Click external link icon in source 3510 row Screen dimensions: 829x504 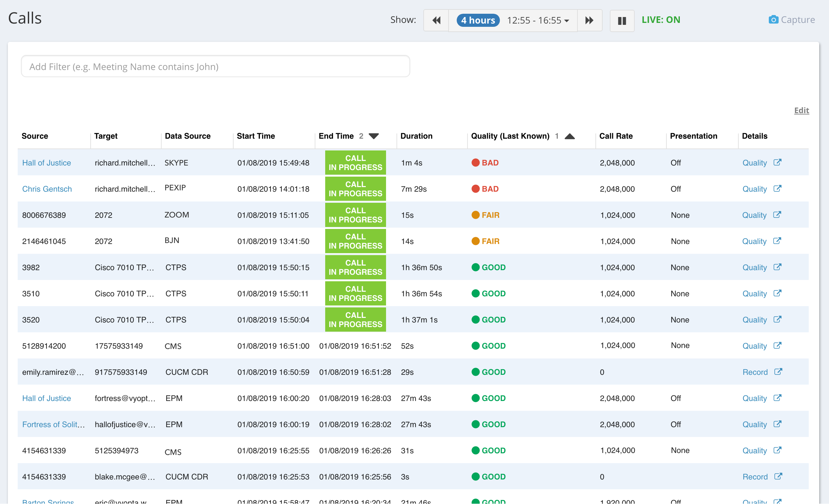tap(777, 293)
